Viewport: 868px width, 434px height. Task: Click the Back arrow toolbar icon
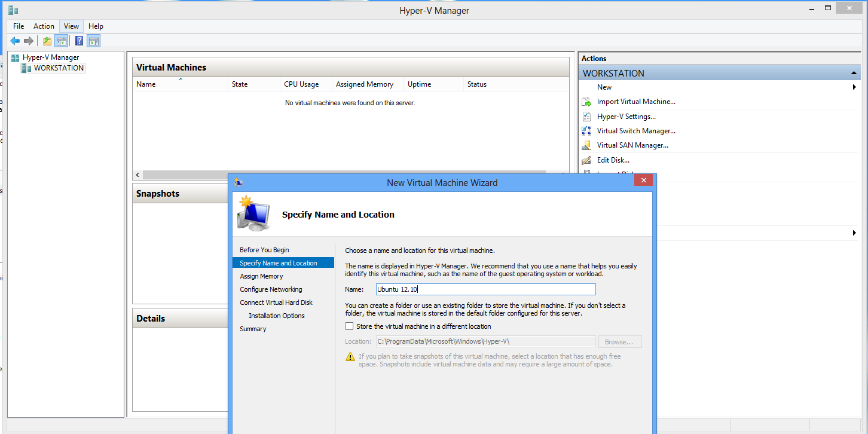point(15,41)
